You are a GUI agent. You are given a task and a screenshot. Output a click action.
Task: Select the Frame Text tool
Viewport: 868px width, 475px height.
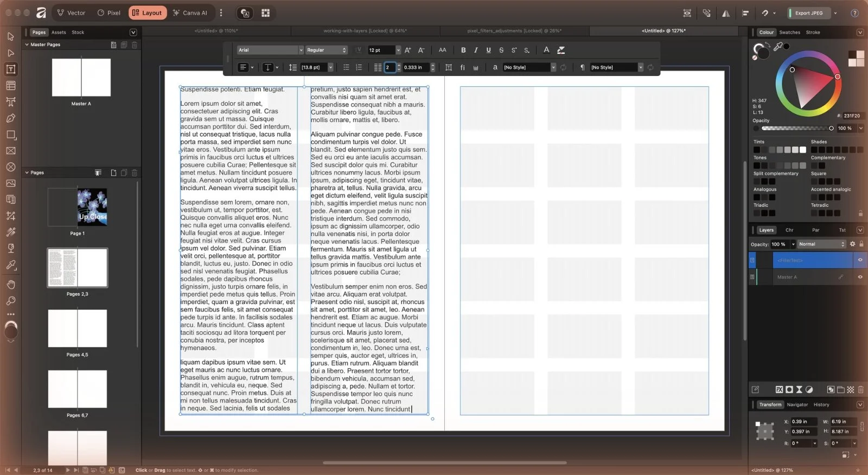[x=11, y=69]
